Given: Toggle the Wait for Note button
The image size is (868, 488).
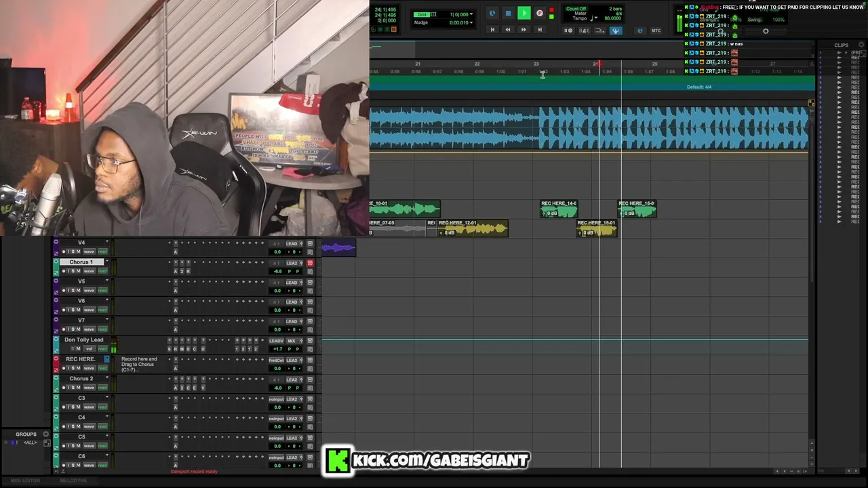Looking at the screenshot, I should point(568,30).
